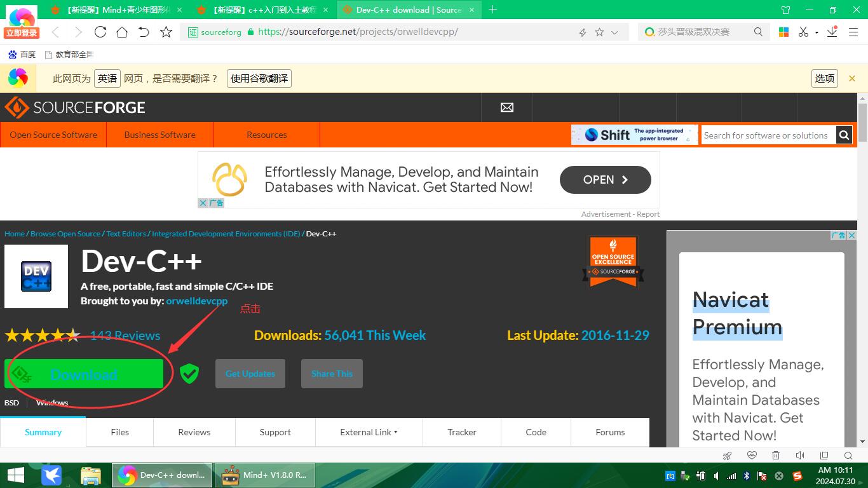Screen dimensions: 868x488
Task: Switch to the c++入门到入土 tab
Action: point(264,10)
